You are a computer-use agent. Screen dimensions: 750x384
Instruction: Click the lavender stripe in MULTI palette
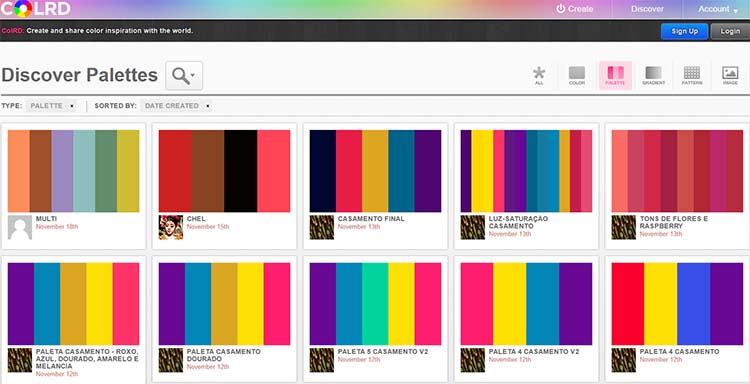pyautogui.click(x=62, y=171)
